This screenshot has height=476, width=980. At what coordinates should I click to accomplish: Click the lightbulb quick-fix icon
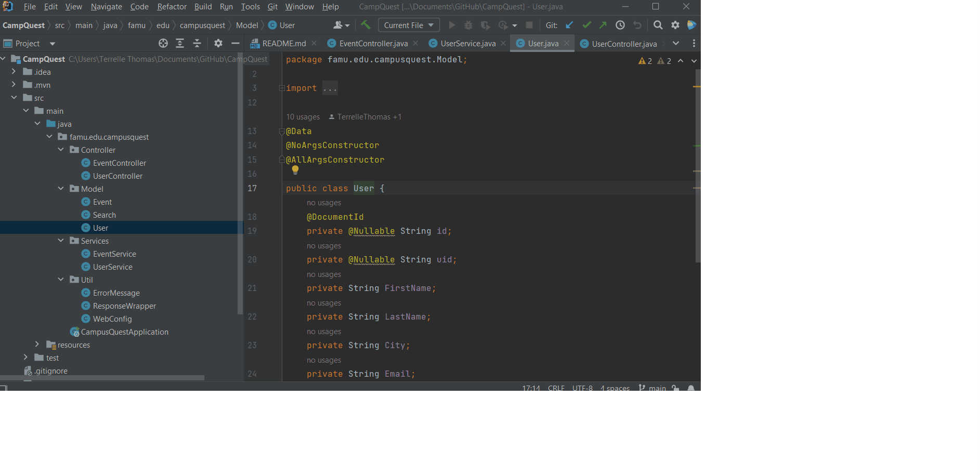(295, 169)
